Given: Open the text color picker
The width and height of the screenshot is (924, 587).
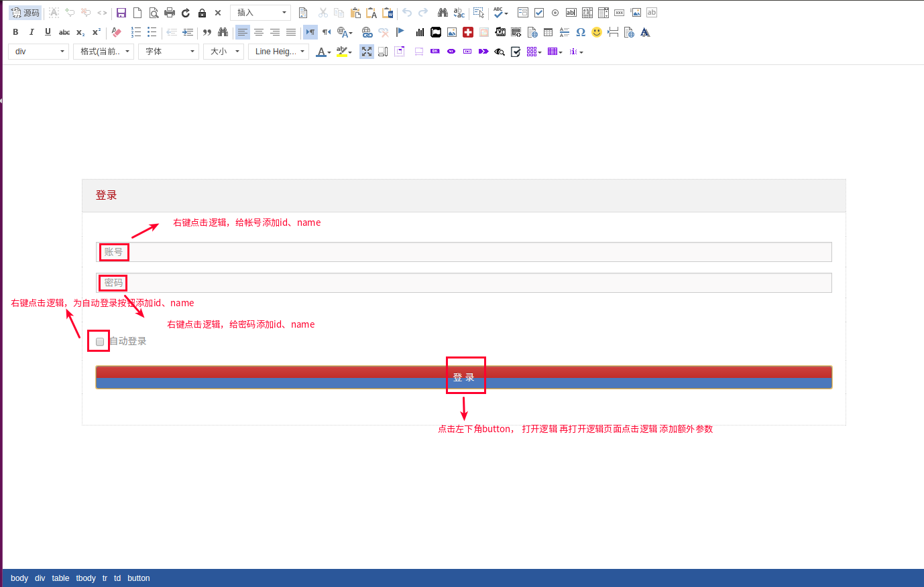Looking at the screenshot, I should pyautogui.click(x=322, y=52).
